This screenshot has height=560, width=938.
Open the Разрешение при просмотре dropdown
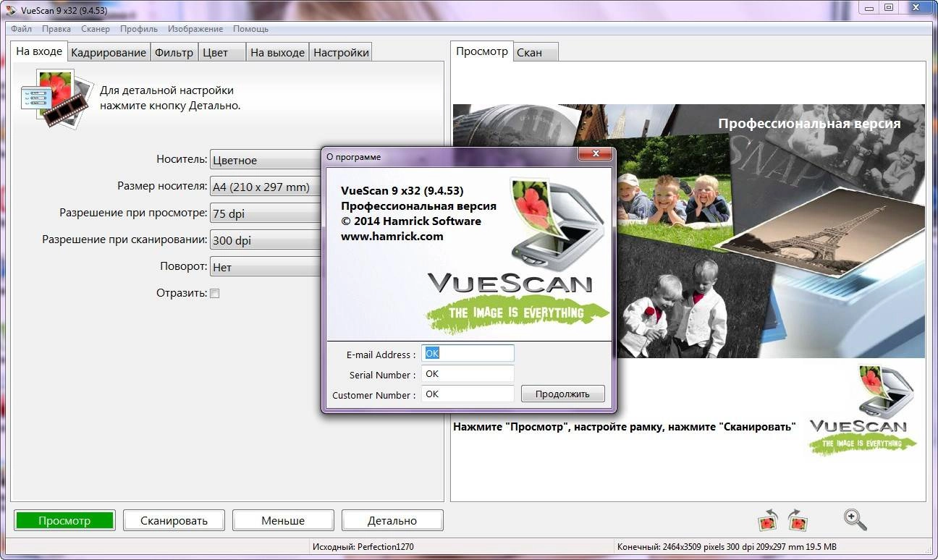pyautogui.click(x=266, y=213)
